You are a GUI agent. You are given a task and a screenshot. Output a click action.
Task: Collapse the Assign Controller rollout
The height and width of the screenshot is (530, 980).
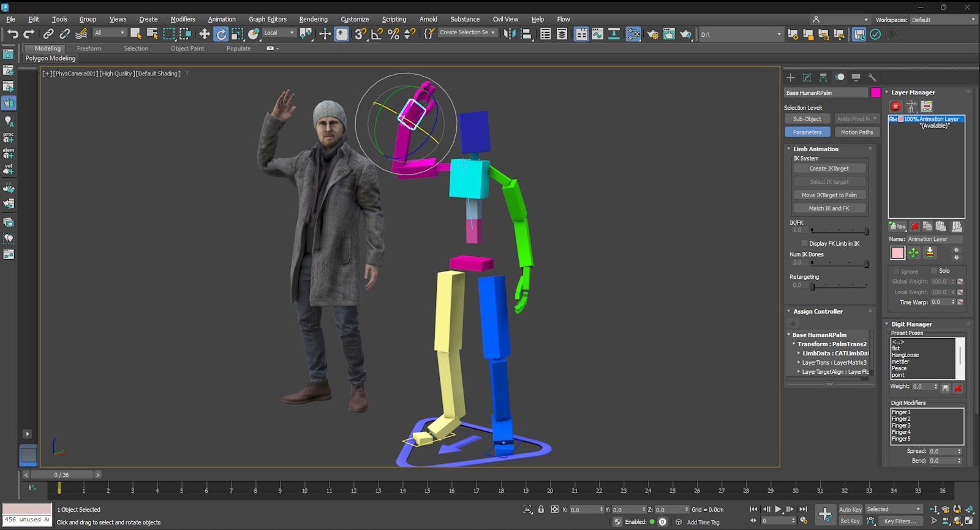click(789, 311)
